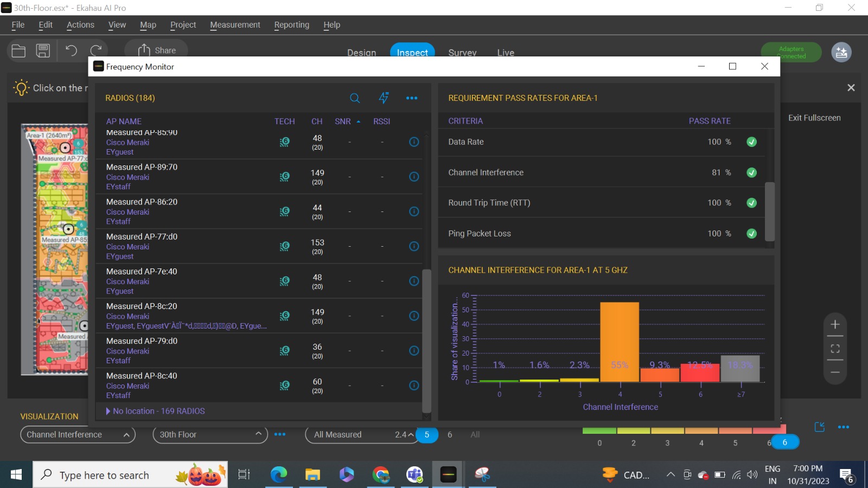Open the File menu
Image resolution: width=868 pixels, height=488 pixels.
[x=18, y=25]
